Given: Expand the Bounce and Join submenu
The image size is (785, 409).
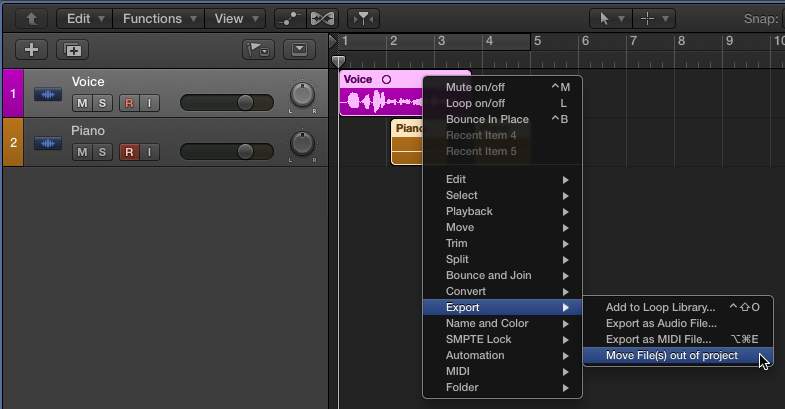Looking at the screenshot, I should [502, 275].
